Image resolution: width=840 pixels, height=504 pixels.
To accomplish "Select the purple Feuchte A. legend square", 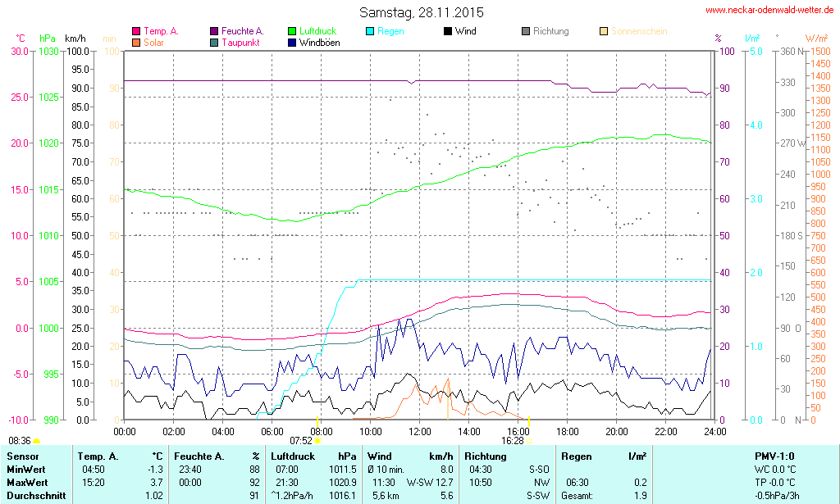I will 214,32.
